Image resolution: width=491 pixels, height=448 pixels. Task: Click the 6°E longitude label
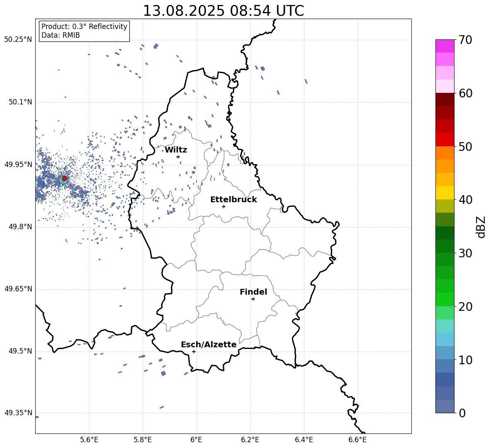point(196,440)
